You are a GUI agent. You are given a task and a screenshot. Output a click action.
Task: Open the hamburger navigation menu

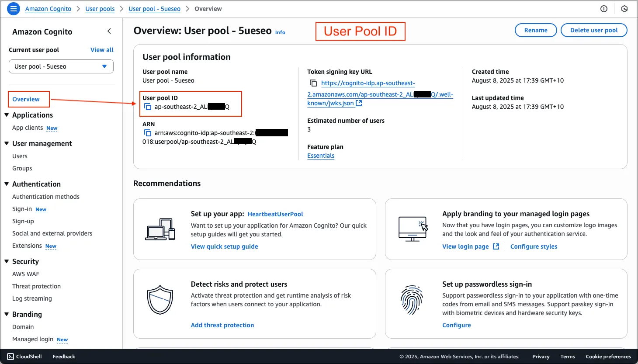point(14,8)
